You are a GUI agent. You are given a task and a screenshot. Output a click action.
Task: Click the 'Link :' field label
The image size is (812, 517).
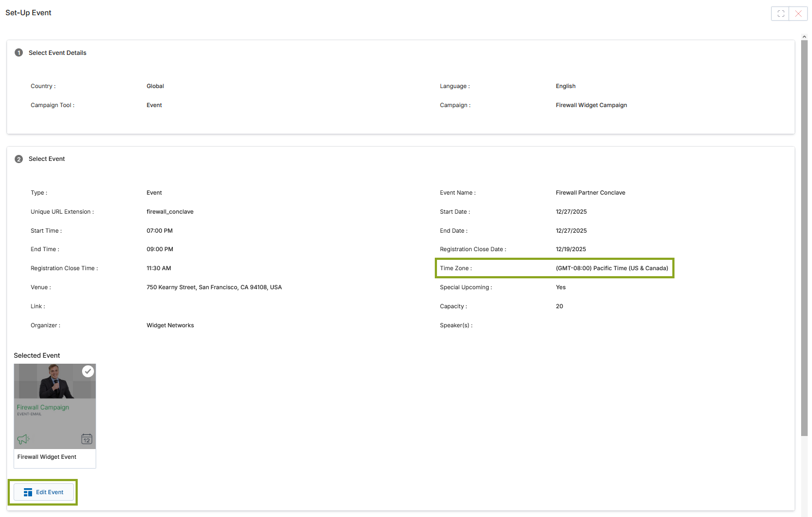coord(38,307)
